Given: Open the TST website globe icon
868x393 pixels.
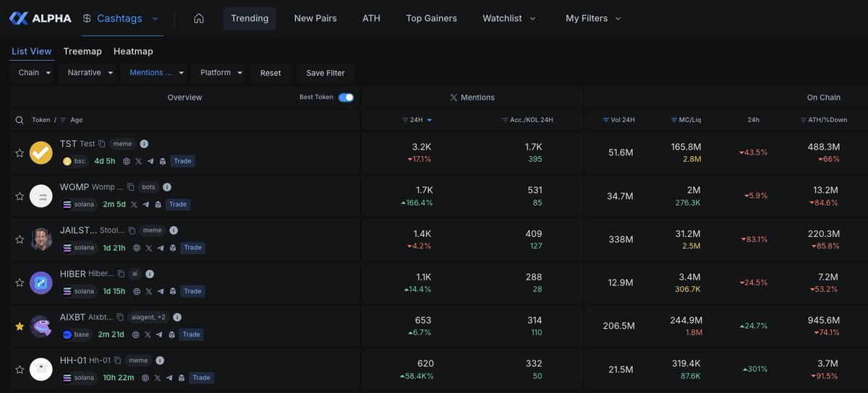Looking at the screenshot, I should coord(127,161).
